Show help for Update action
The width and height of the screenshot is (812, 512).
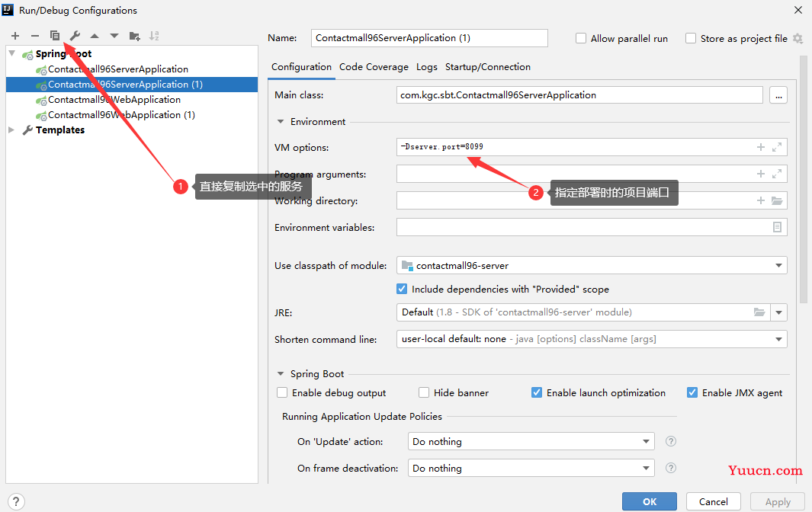[671, 441]
